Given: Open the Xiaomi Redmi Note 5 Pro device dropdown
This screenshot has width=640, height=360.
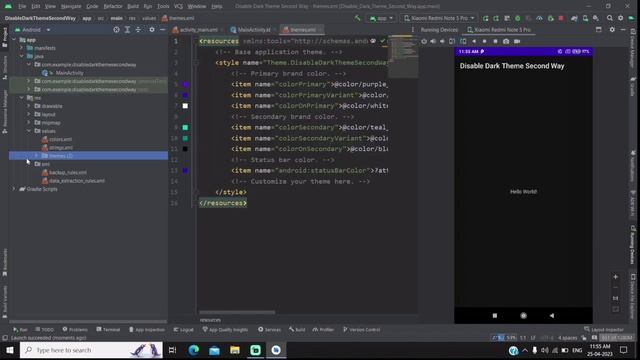Looking at the screenshot, I should coord(439,18).
